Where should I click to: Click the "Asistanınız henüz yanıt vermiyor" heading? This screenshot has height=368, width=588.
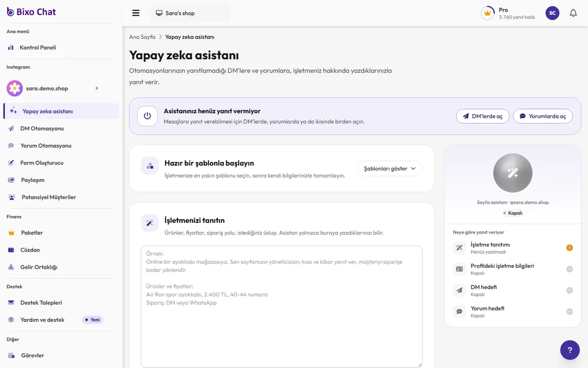(x=212, y=111)
